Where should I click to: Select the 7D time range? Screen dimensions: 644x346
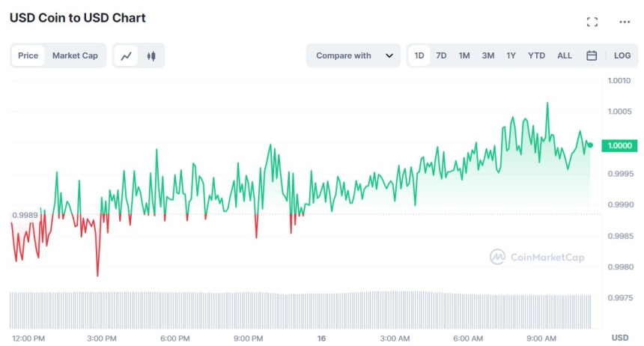coord(441,55)
